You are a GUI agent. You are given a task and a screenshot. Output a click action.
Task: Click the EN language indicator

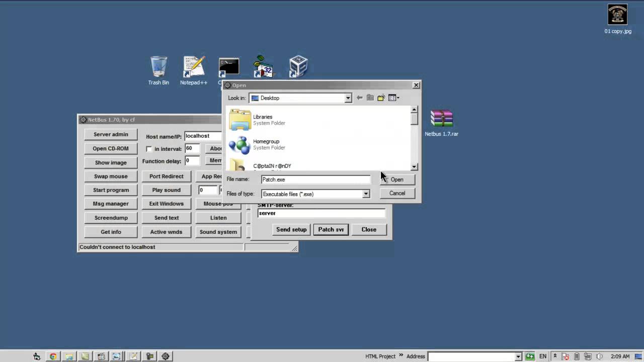pyautogui.click(x=543, y=356)
